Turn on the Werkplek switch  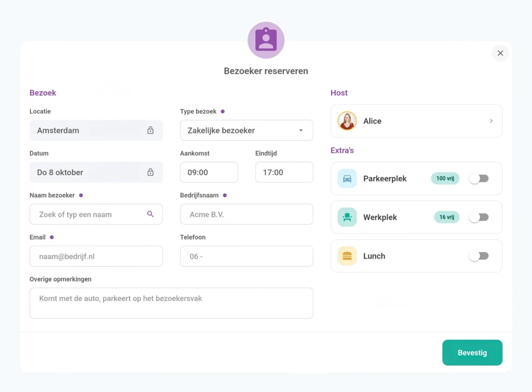(479, 217)
